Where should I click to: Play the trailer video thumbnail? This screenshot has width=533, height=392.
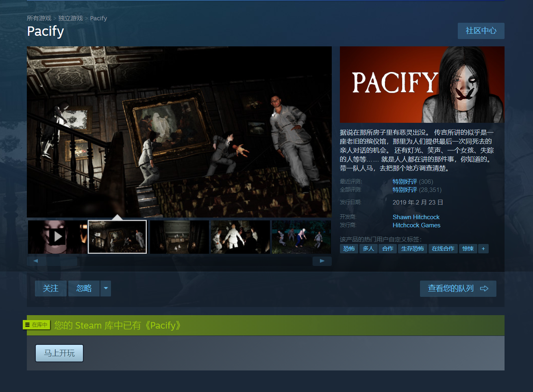tap(57, 237)
